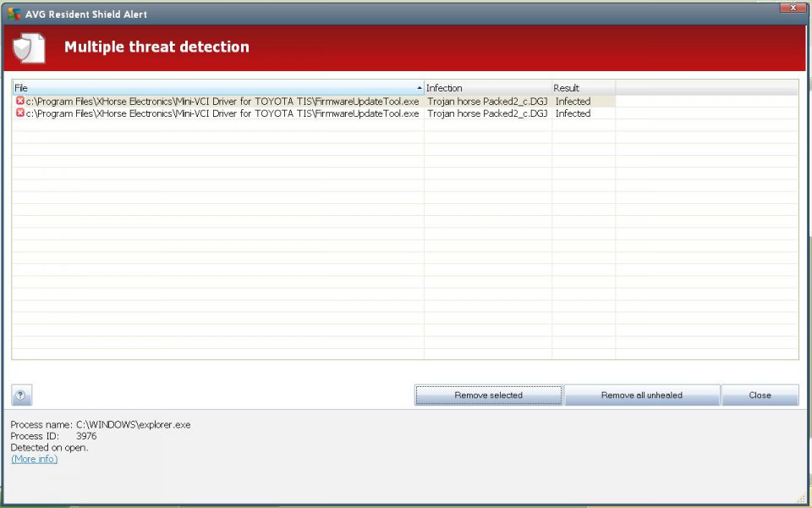Sort by the File column header
812x508 pixels.
(218, 87)
